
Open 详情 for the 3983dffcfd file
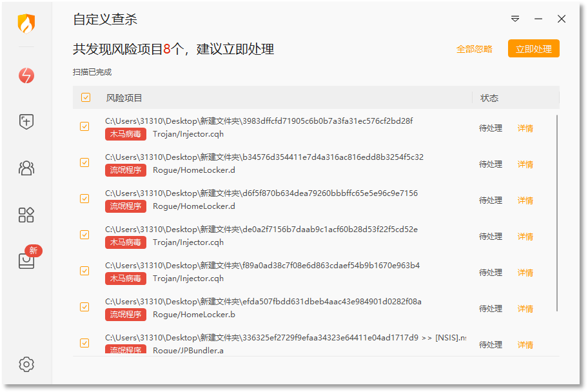(525, 128)
